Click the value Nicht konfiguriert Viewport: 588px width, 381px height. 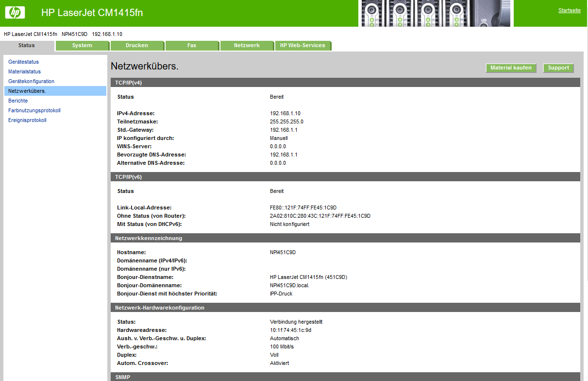pos(289,224)
